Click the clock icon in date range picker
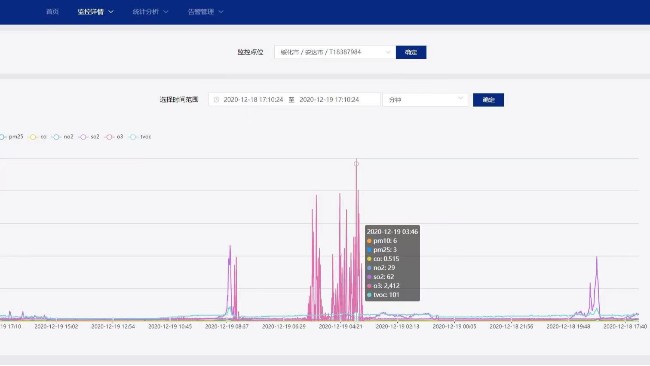Viewport: 650px width, 366px height. [216, 100]
